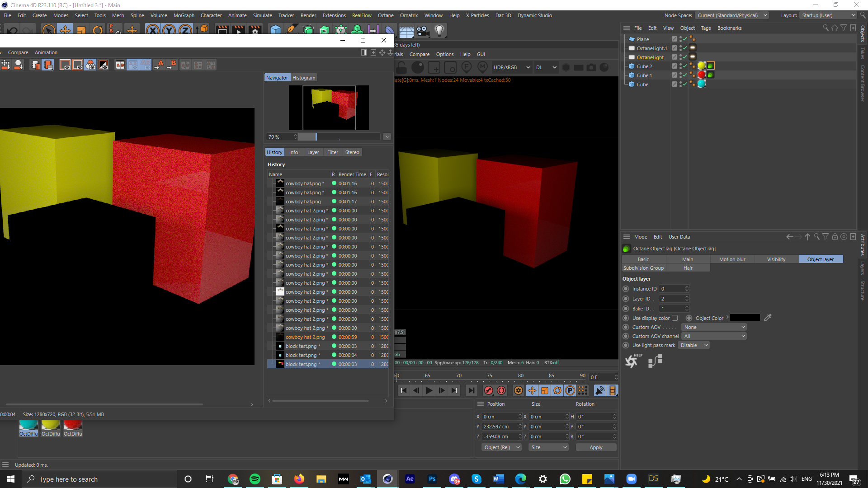Viewport: 868px width, 488px height.
Task: Click the Light object icon in toolbar
Action: pyautogui.click(x=439, y=30)
